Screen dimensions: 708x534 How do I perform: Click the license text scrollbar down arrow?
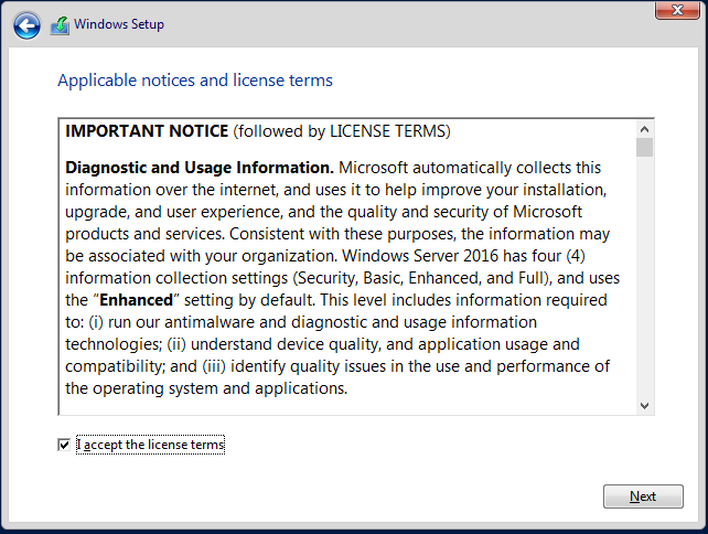click(644, 406)
